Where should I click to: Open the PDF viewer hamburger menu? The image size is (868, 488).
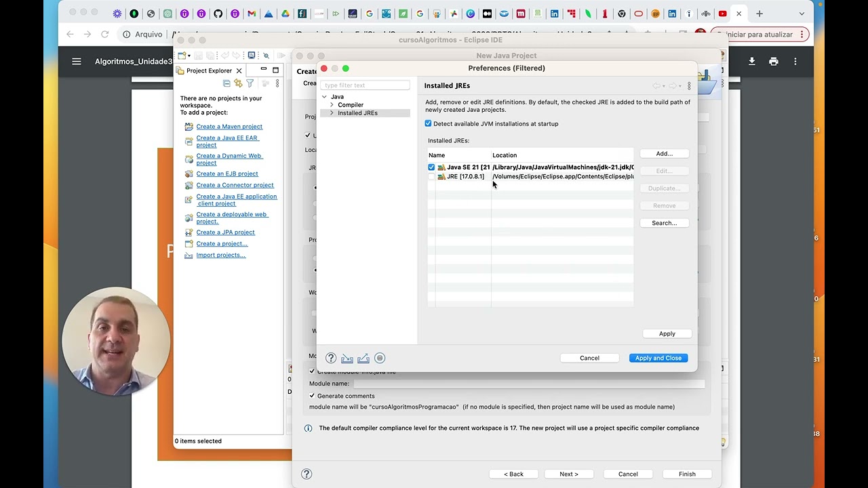tap(77, 62)
